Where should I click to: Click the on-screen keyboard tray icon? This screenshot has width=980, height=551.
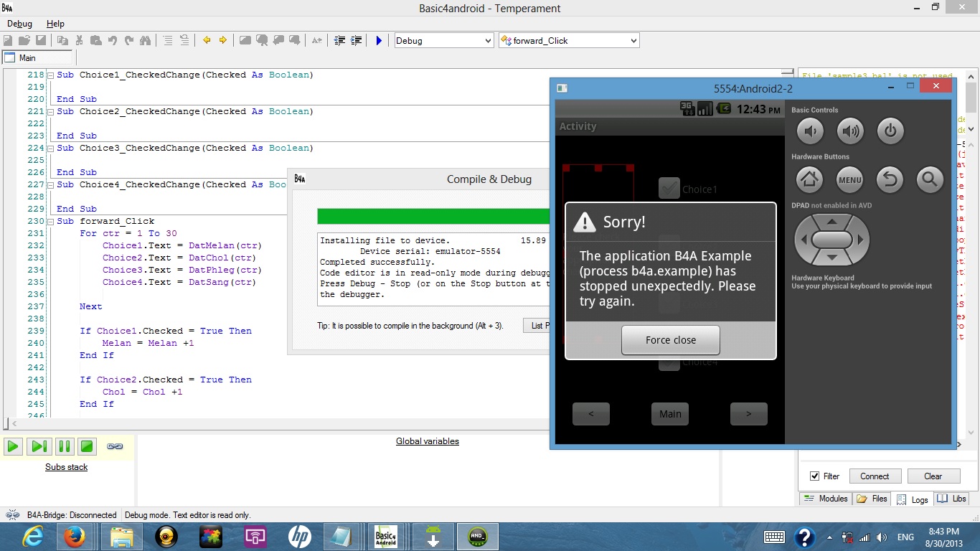[x=774, y=537]
